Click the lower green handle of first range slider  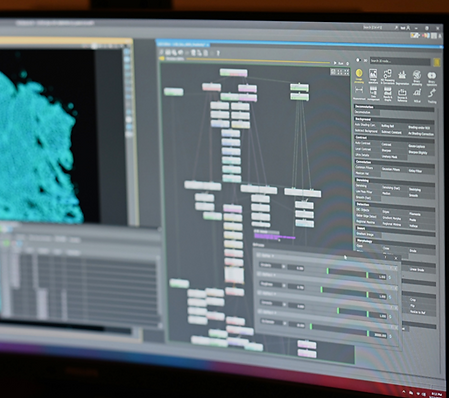coord(328,271)
